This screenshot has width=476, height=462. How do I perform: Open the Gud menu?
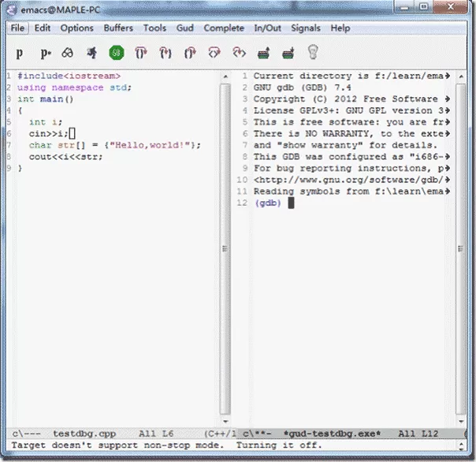[x=185, y=28]
